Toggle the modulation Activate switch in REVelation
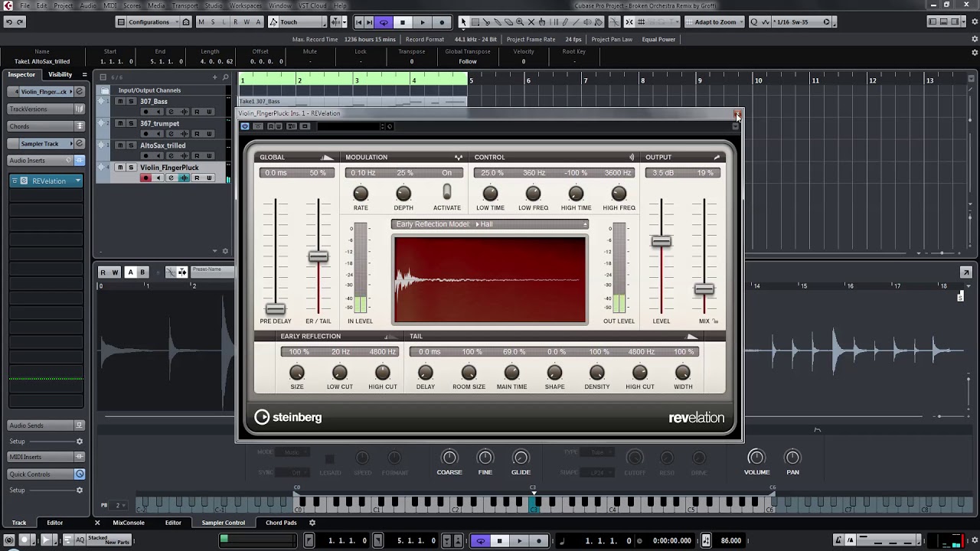This screenshot has height=551, width=980. tap(447, 193)
